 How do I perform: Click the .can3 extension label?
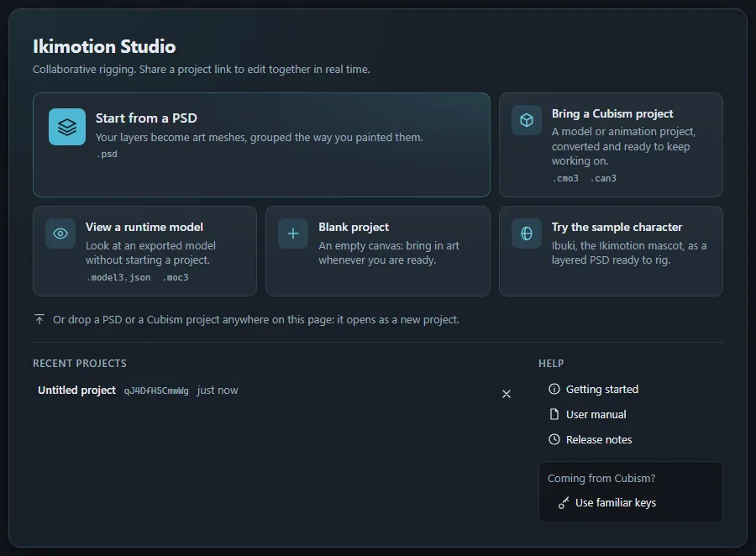[x=603, y=178]
